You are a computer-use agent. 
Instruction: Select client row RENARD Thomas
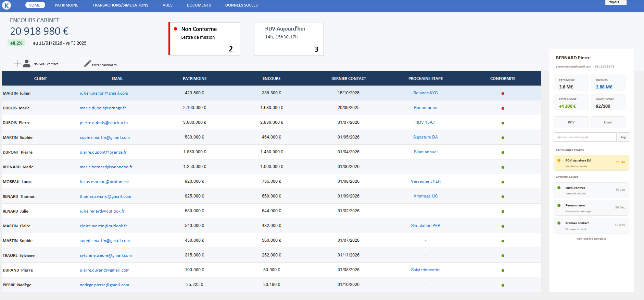pos(272,196)
